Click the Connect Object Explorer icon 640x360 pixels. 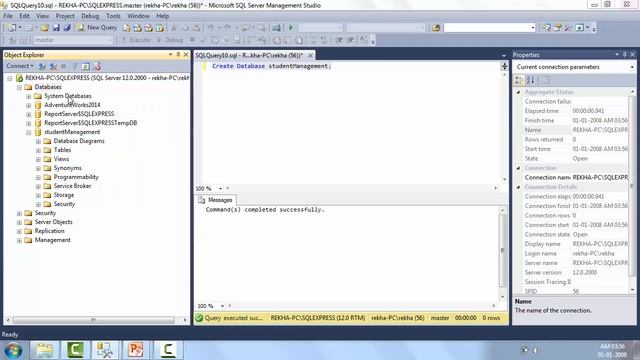point(42,66)
